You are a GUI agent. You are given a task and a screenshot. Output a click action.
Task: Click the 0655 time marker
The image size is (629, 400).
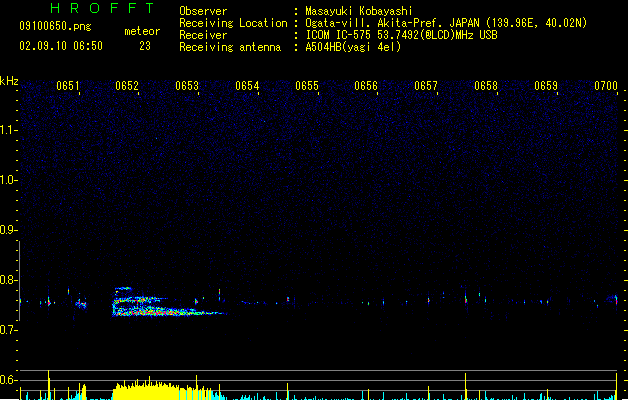[307, 86]
